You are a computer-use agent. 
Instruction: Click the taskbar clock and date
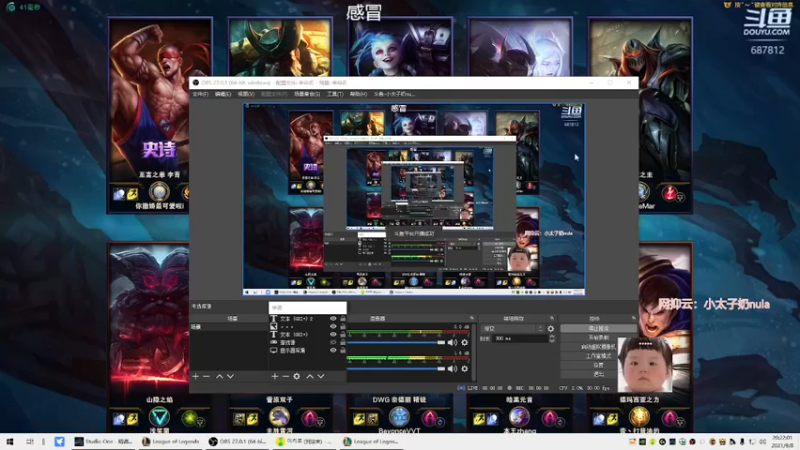tap(782, 442)
